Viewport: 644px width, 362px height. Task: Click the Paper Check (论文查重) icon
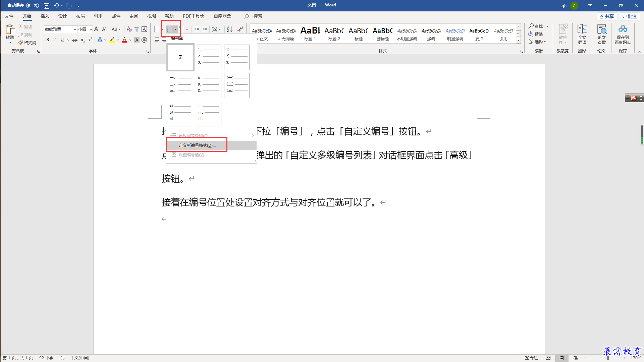[602, 34]
